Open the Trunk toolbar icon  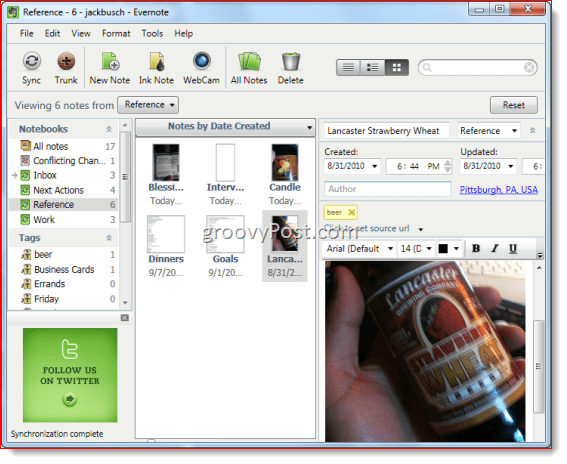(x=66, y=68)
